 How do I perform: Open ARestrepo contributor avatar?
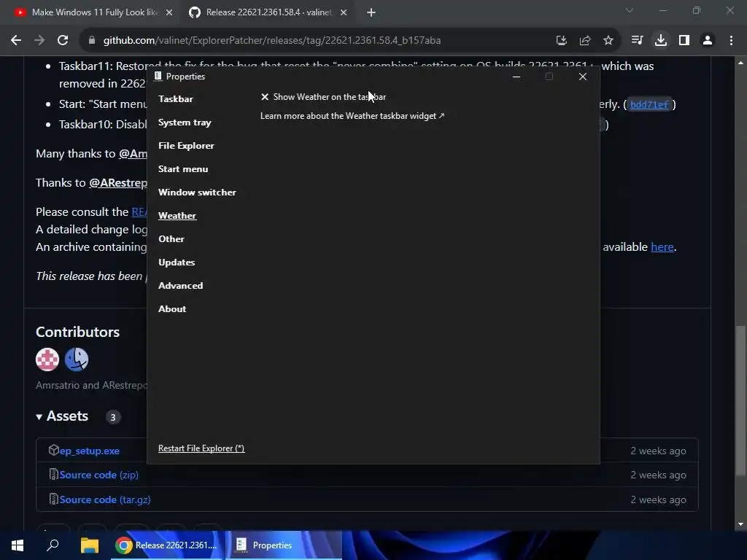tap(76, 359)
